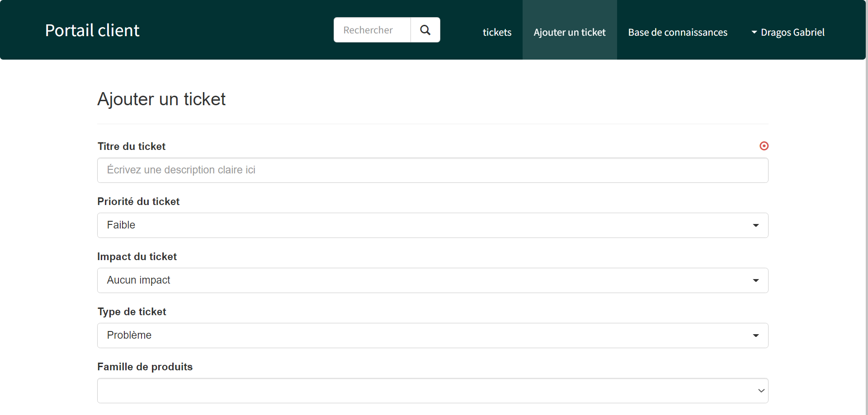868x415 pixels.
Task: Click the Titre du ticket label
Action: [132, 146]
